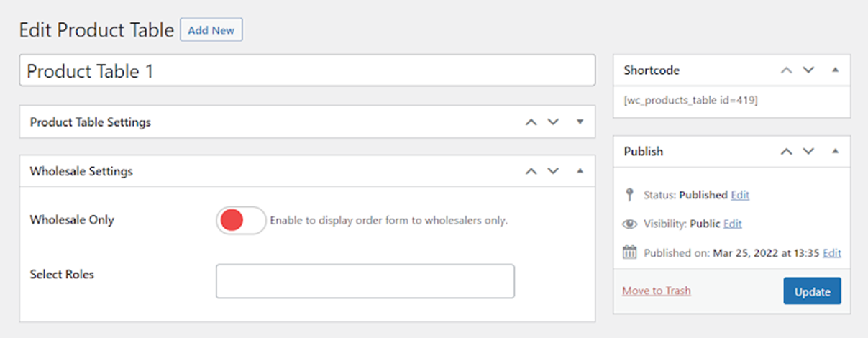
Task: Edit the Published status link
Action: click(740, 195)
